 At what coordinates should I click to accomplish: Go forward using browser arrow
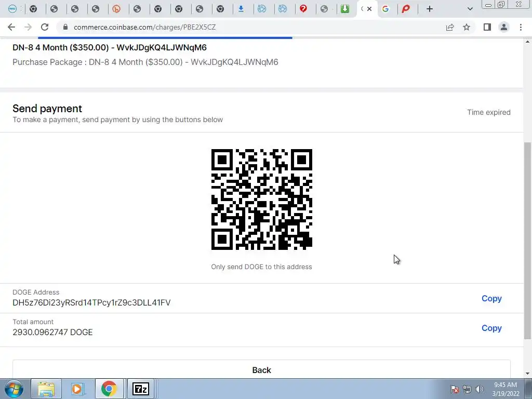point(28,27)
